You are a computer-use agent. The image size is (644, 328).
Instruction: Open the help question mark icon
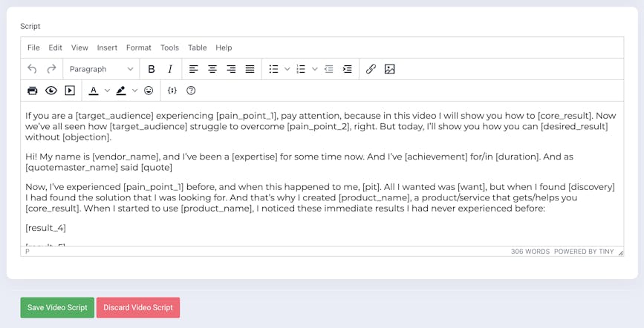pyautogui.click(x=191, y=91)
